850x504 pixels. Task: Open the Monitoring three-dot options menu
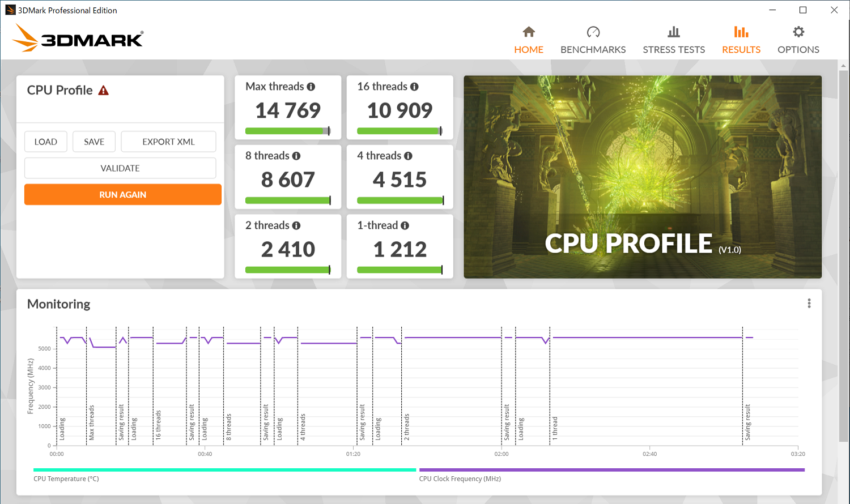809,304
